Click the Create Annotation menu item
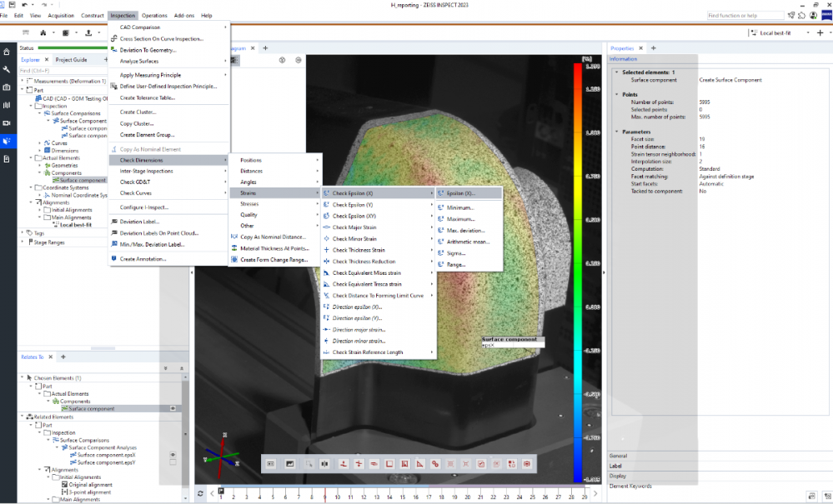 click(x=143, y=259)
